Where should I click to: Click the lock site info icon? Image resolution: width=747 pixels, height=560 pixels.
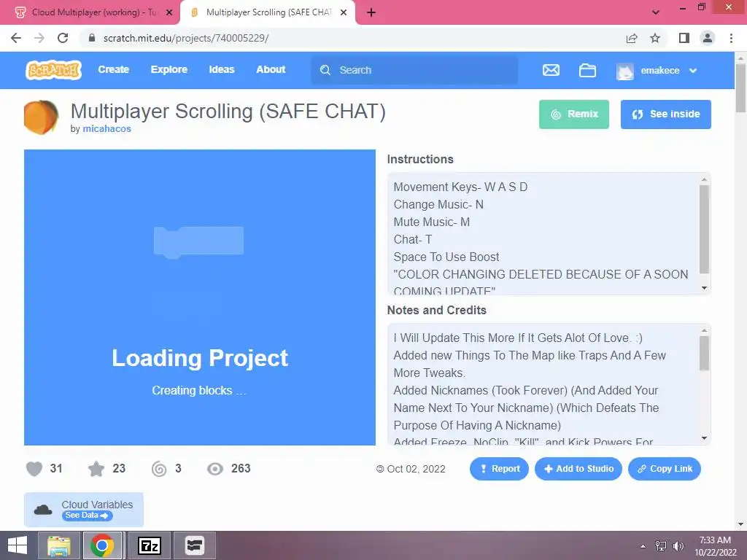point(92,38)
